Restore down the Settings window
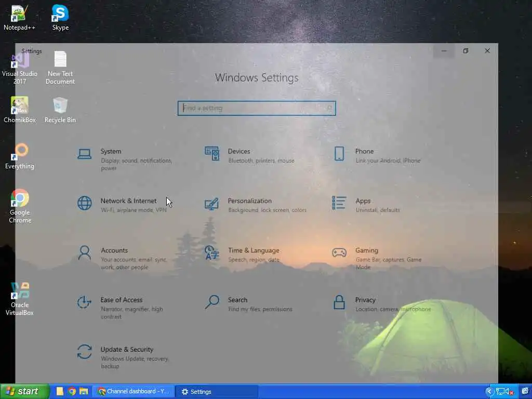 coord(465,51)
